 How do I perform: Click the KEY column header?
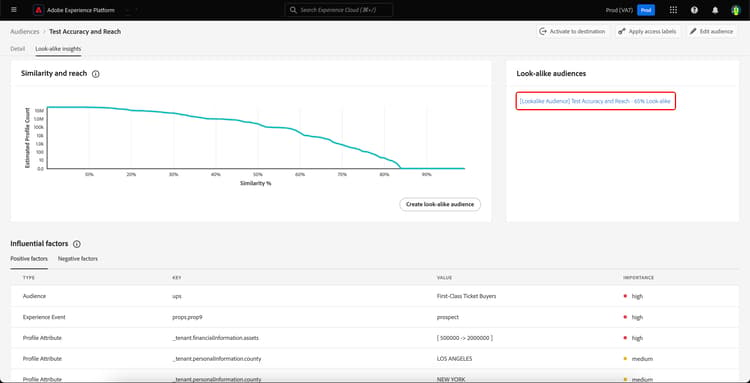(176, 277)
